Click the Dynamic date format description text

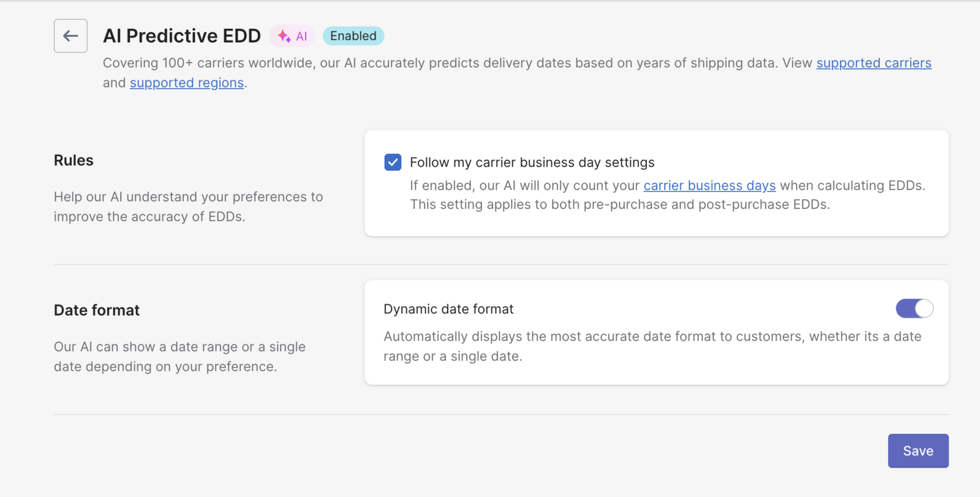click(652, 346)
